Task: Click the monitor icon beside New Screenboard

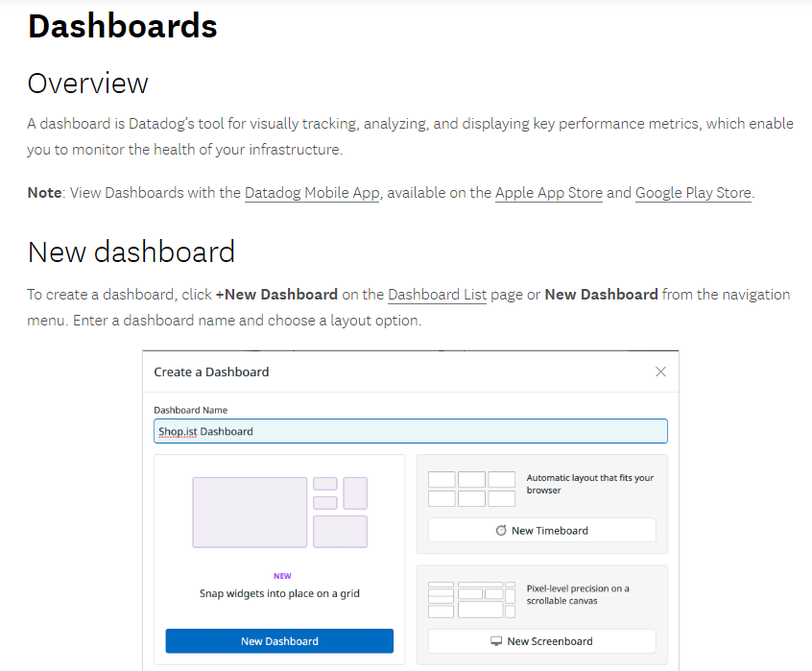Action: tap(496, 641)
